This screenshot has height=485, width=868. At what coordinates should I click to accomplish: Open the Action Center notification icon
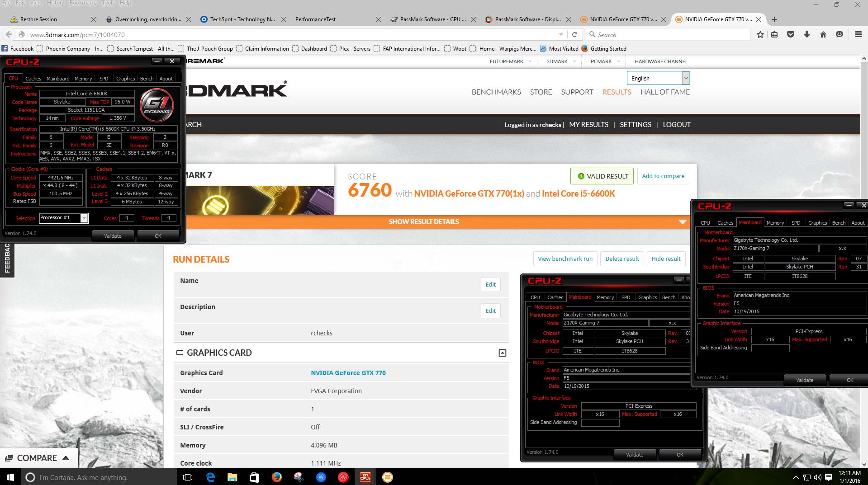829,477
